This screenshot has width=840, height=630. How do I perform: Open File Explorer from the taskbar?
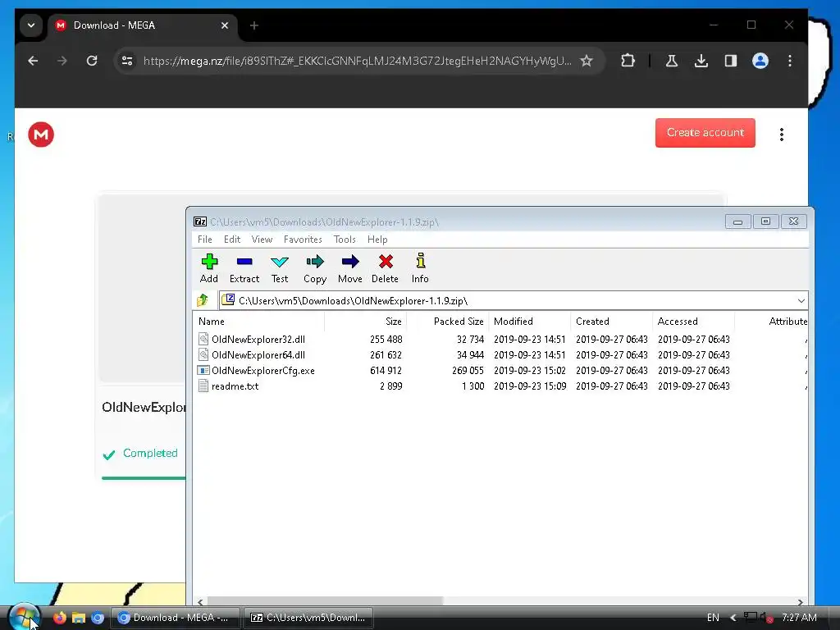[x=79, y=618]
